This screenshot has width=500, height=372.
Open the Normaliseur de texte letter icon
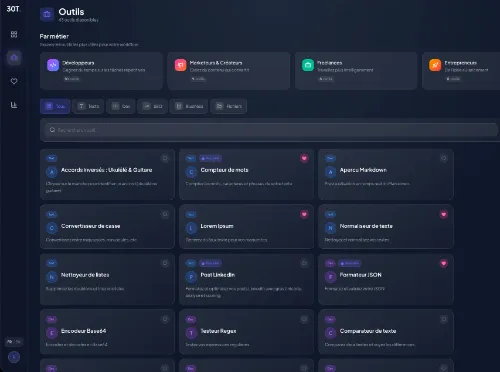tap(330, 228)
